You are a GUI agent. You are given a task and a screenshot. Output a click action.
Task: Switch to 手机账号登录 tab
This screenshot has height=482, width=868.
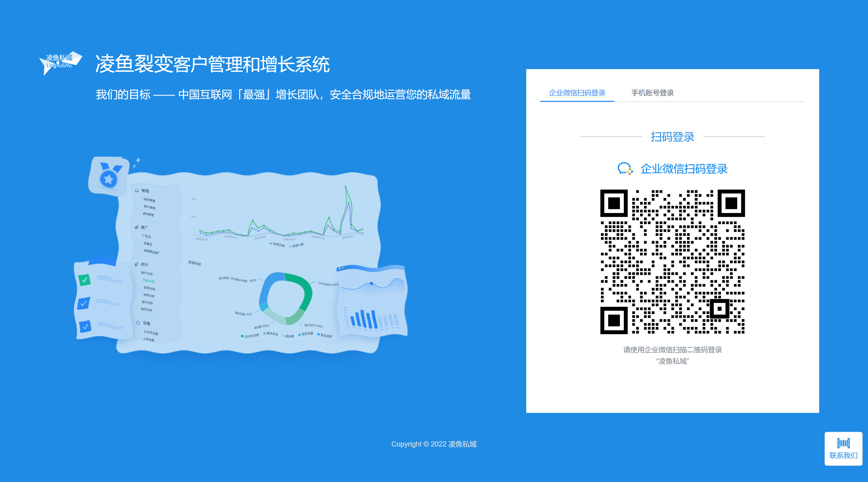coord(652,93)
